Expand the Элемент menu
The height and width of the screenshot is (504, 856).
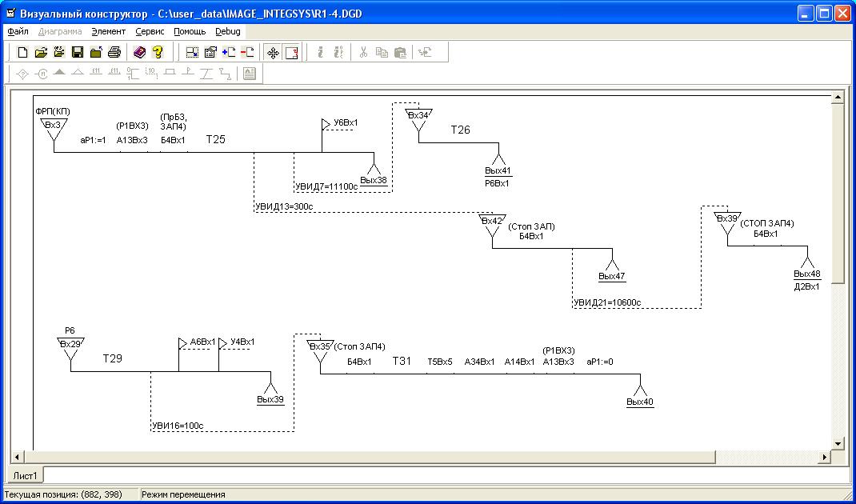(x=108, y=31)
